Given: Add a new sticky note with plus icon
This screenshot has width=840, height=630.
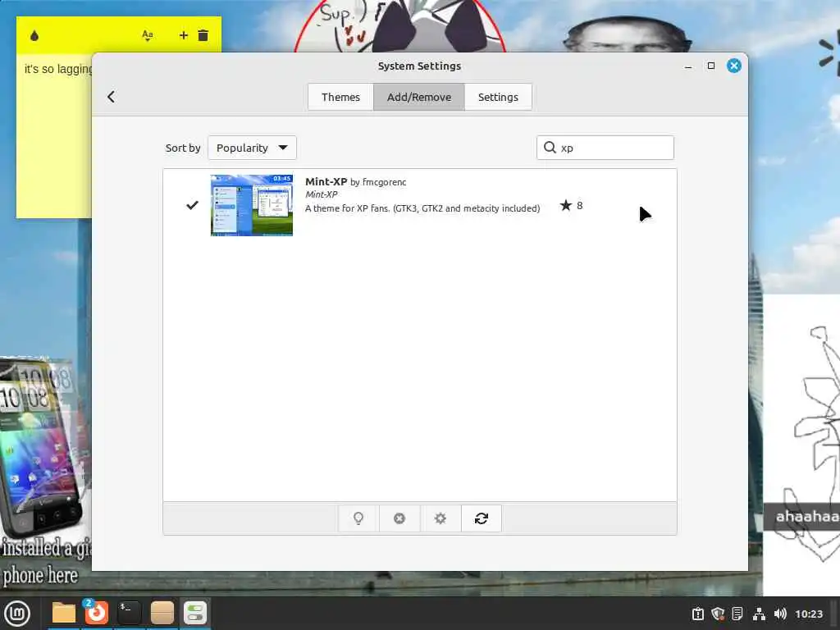Looking at the screenshot, I should click(183, 35).
